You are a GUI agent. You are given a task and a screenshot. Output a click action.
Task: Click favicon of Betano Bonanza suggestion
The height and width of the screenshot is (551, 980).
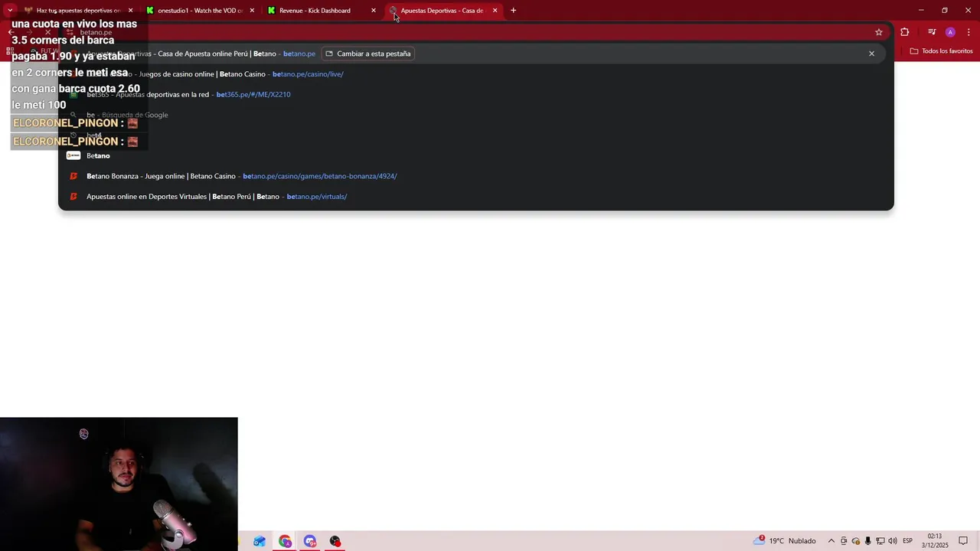click(x=73, y=176)
